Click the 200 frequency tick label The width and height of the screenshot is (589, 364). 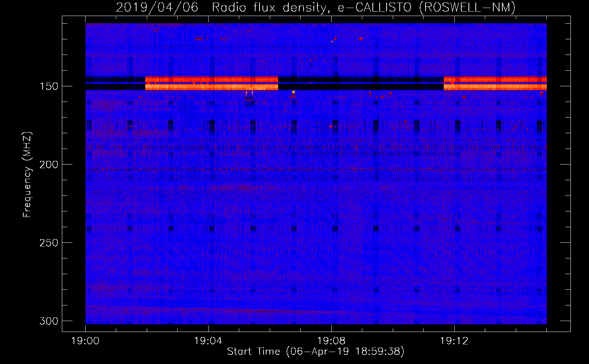[48, 165]
